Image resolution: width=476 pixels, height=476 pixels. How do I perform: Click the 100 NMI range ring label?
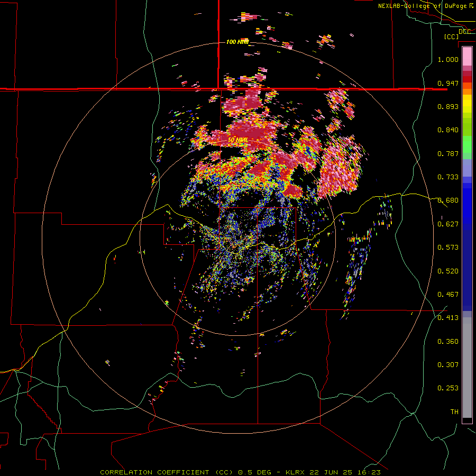point(237,42)
